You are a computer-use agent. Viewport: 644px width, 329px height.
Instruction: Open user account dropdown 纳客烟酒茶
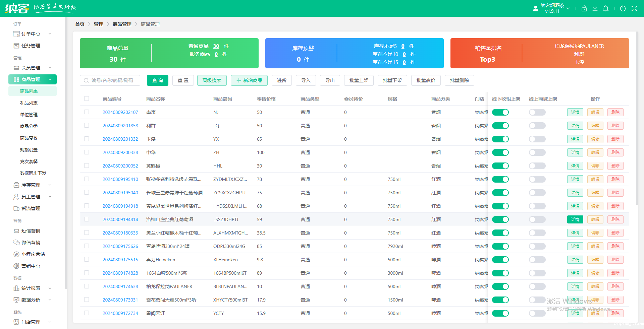tap(552, 8)
